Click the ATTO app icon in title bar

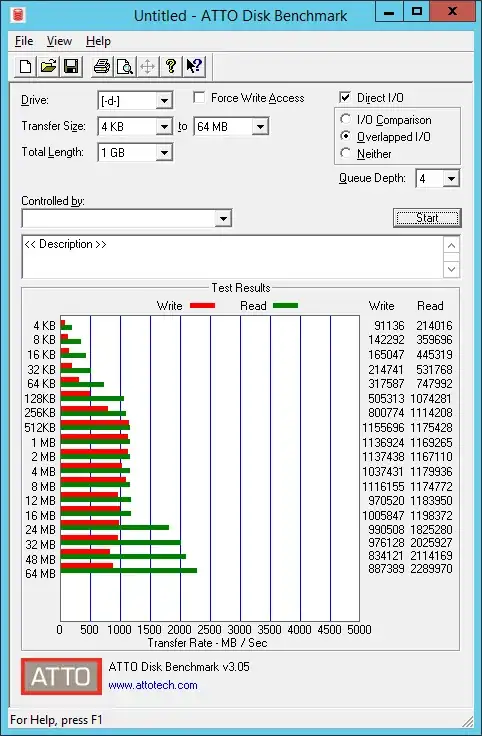tap(18, 15)
